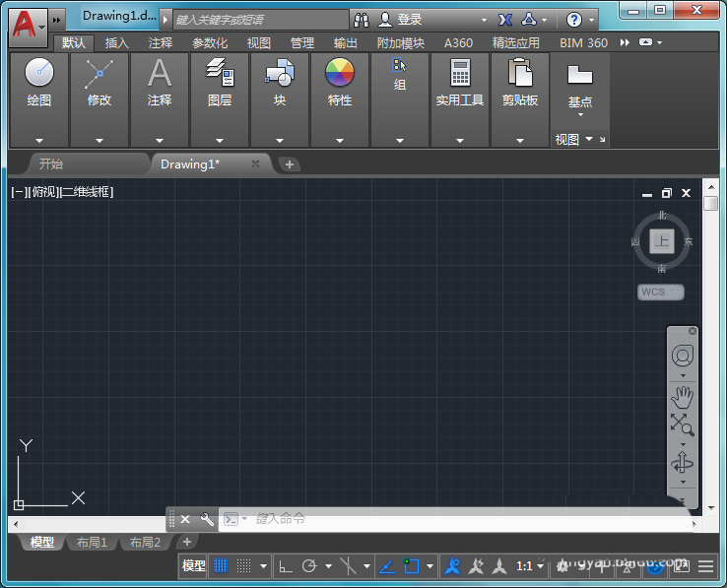The height and width of the screenshot is (588, 727).
Task: Open the 布局1 layout tab
Action: pos(93,543)
